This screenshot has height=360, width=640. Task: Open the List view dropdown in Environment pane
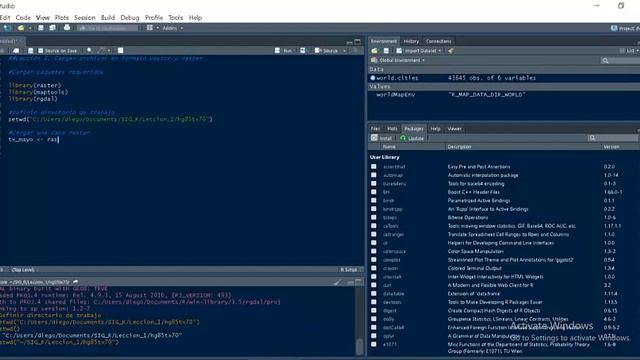coord(629,51)
